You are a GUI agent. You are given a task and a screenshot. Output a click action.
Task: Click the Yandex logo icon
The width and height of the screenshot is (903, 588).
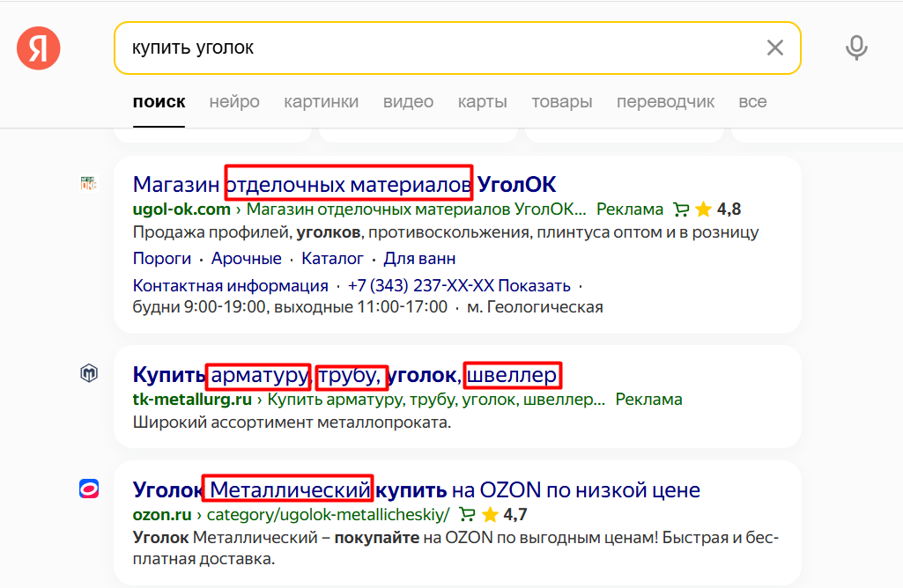(38, 48)
